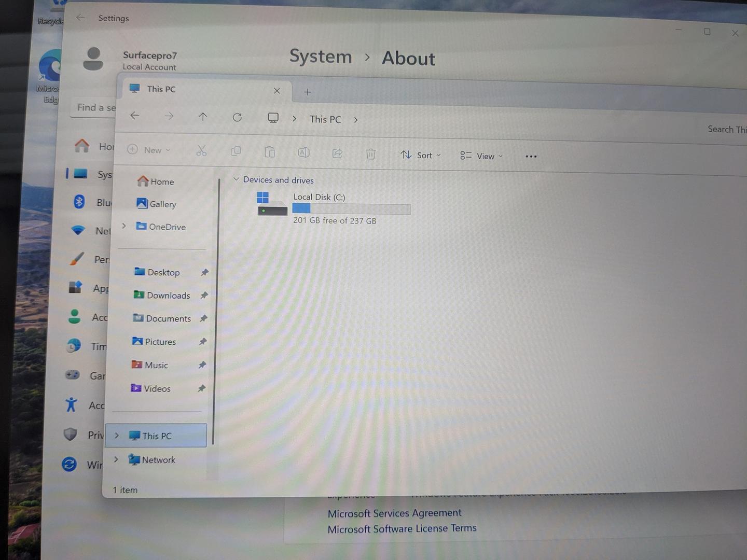Open Microsoft Software License Terms link

(402, 528)
